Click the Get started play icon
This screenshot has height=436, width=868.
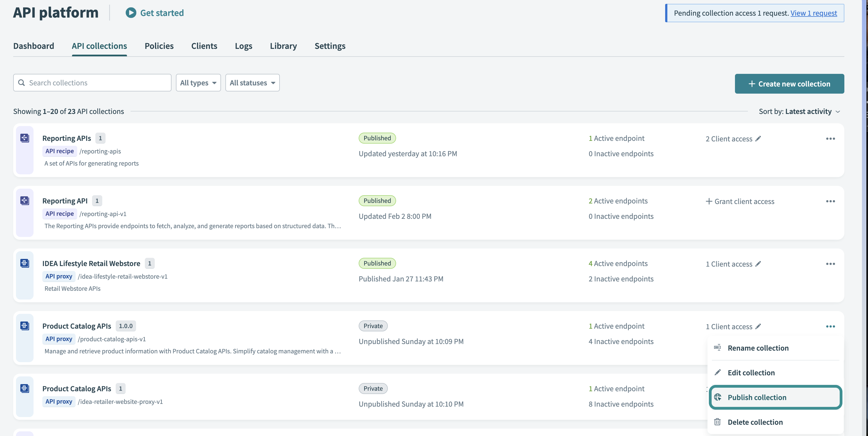click(x=131, y=13)
